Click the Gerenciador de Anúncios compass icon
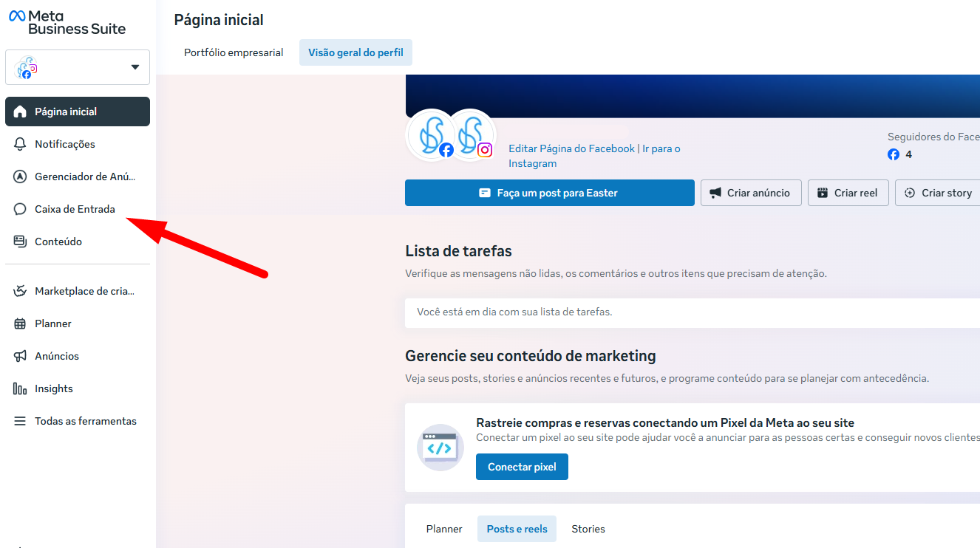Screen dimensions: 980x548 click(21, 177)
